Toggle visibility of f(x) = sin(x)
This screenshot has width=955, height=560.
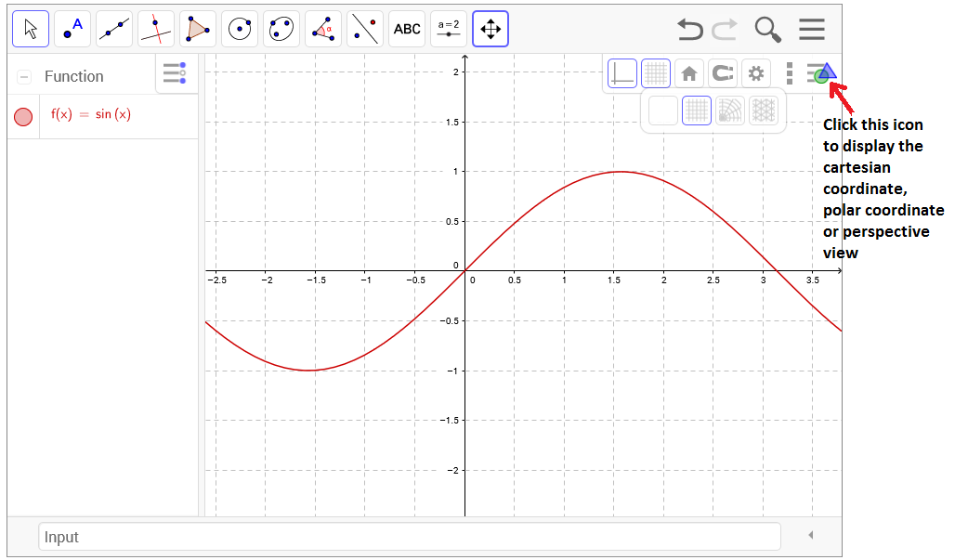click(x=23, y=116)
